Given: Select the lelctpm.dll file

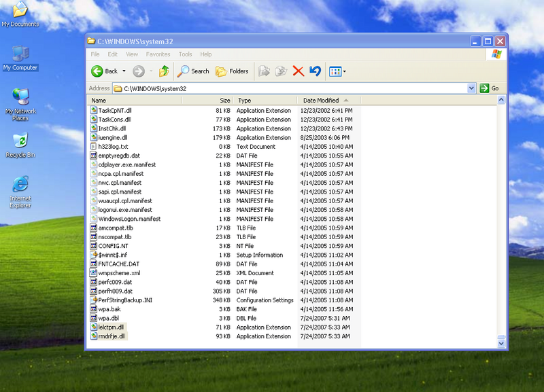Looking at the screenshot, I should [x=112, y=327].
